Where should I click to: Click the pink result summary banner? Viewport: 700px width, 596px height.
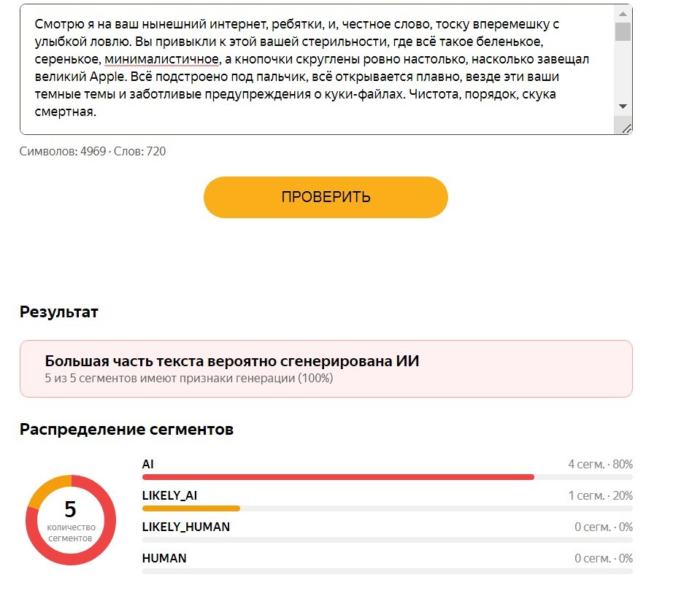(326, 368)
